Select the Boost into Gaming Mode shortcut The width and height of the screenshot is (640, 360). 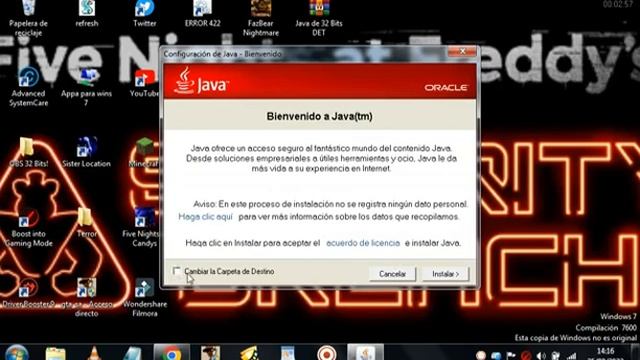pos(29,229)
